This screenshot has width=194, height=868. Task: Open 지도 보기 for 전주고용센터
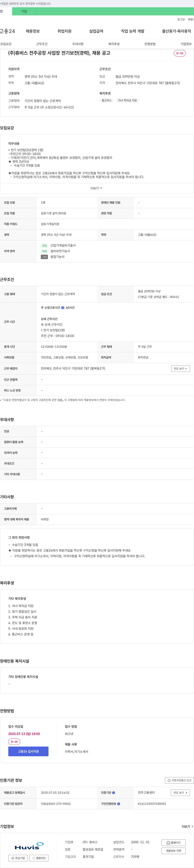click(180, 793)
